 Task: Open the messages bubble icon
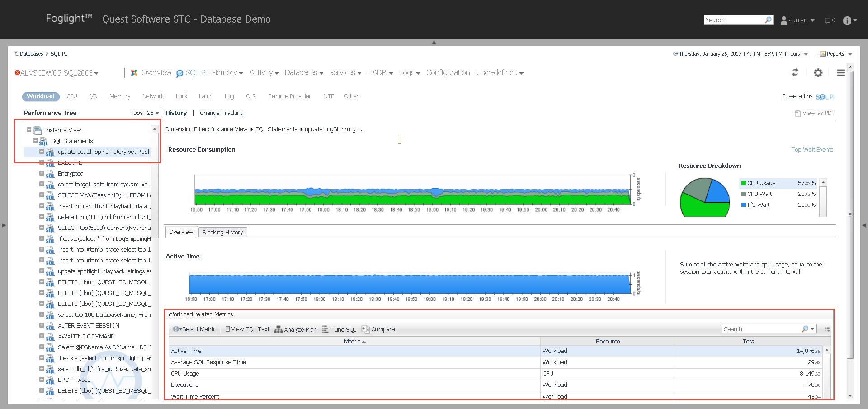coord(827,20)
